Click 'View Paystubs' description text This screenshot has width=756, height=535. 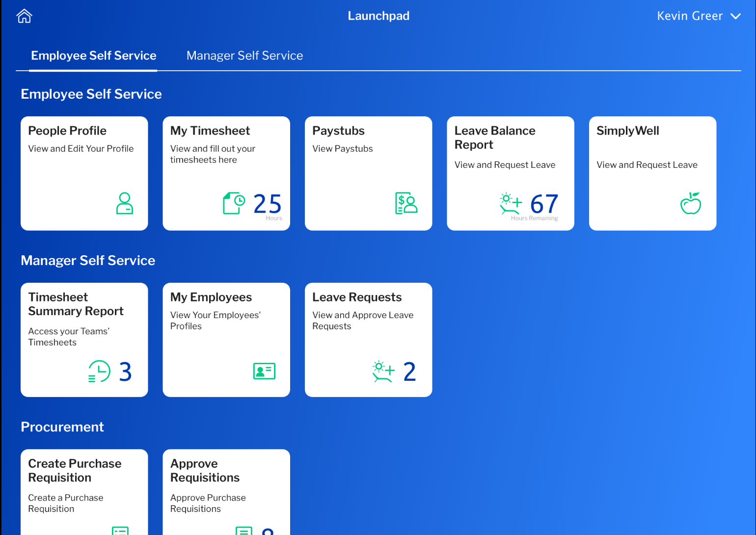(x=343, y=149)
